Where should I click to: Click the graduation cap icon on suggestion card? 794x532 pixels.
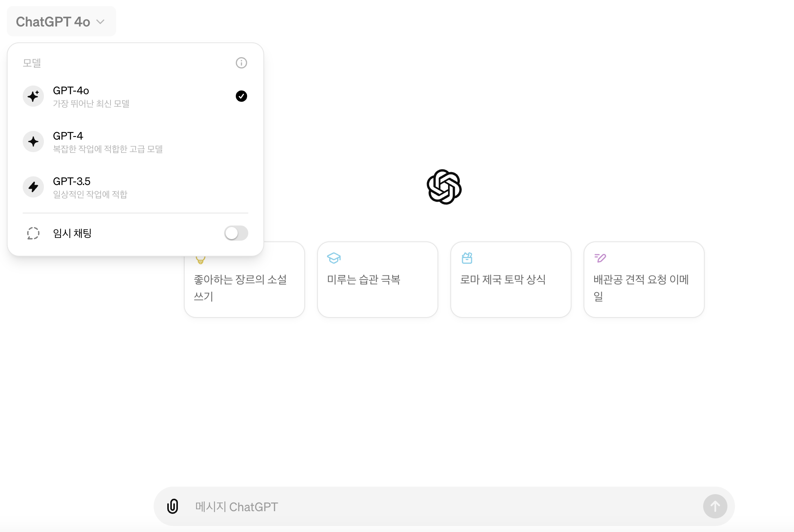333,258
